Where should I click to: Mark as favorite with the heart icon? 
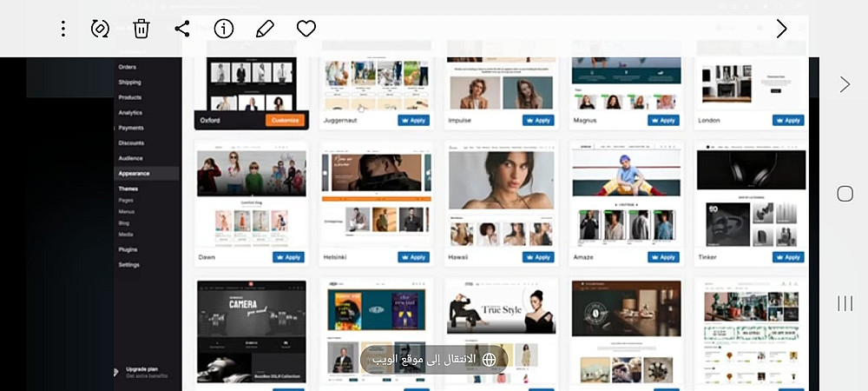click(x=306, y=29)
